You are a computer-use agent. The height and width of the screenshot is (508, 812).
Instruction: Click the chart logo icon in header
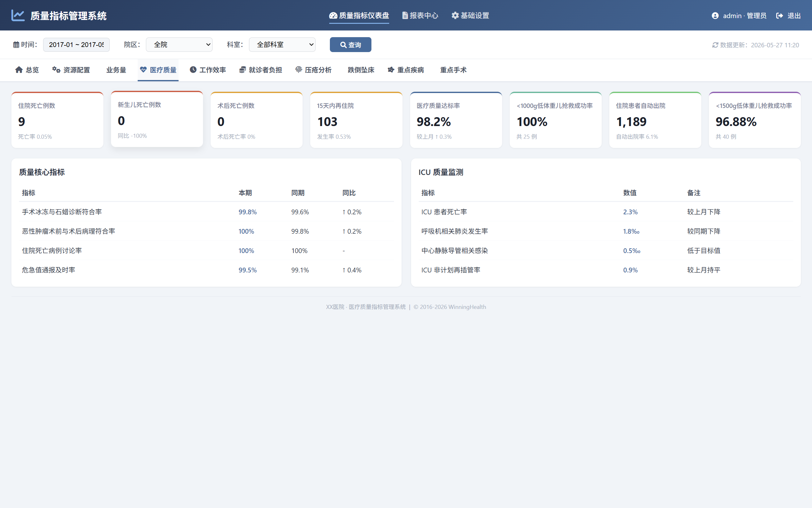click(18, 16)
